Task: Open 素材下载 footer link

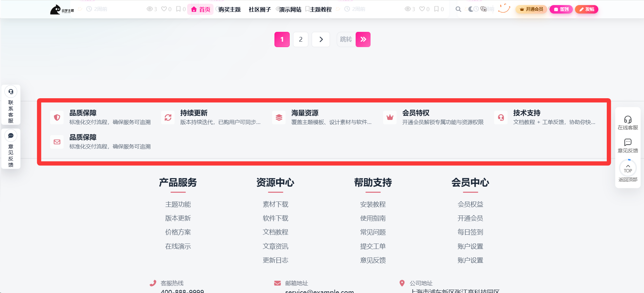Action: point(275,204)
